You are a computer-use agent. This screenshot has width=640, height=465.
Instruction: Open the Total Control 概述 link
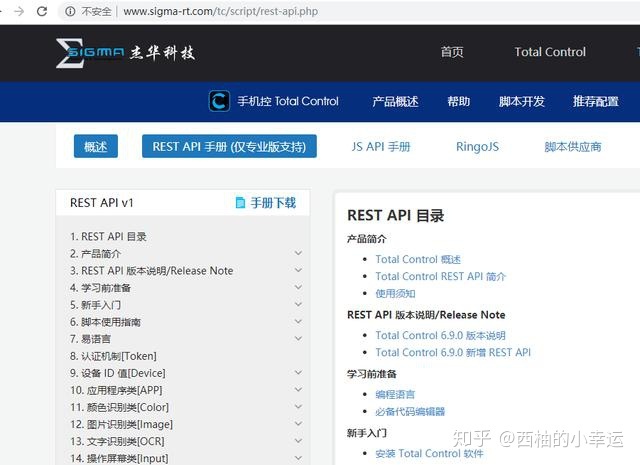[x=418, y=260]
